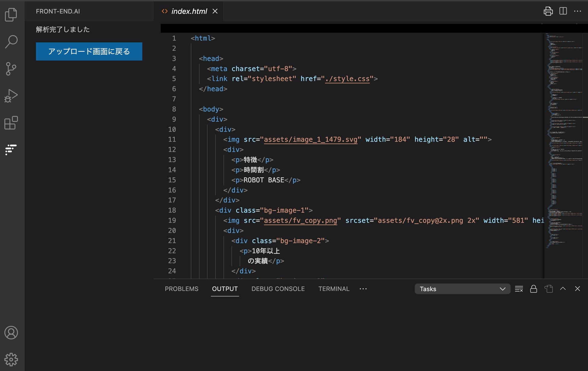Click the print icon in editor toolbar
The width and height of the screenshot is (588, 371).
(x=548, y=11)
